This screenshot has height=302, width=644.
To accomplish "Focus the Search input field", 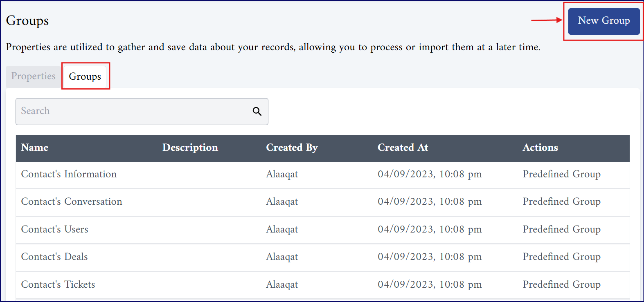I will 142,112.
